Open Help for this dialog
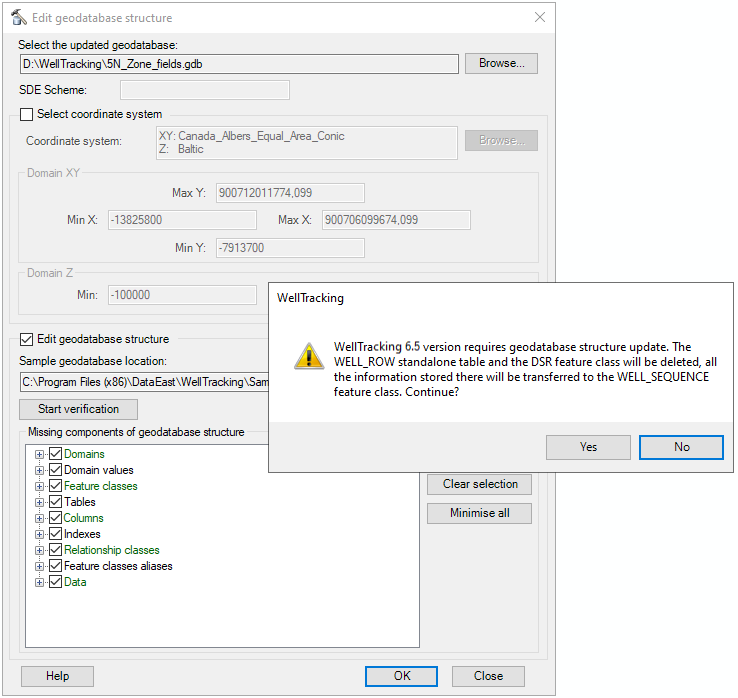Screen dimensions: 738x698 (x=57, y=676)
